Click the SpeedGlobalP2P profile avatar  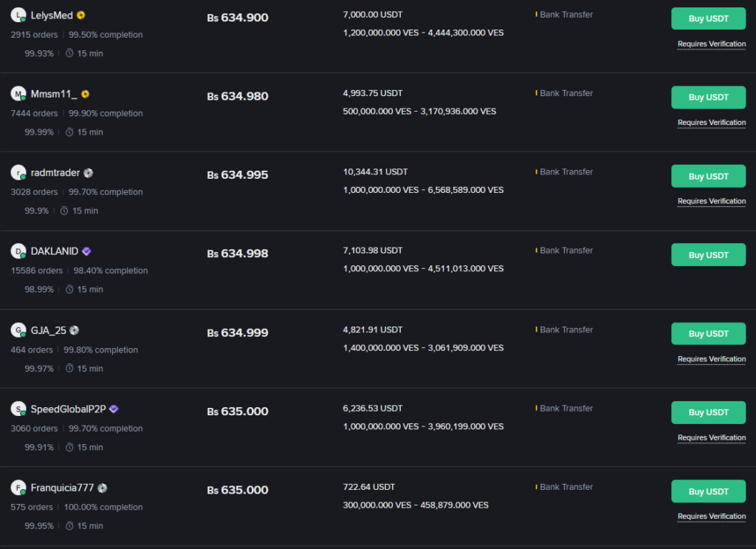coord(18,409)
